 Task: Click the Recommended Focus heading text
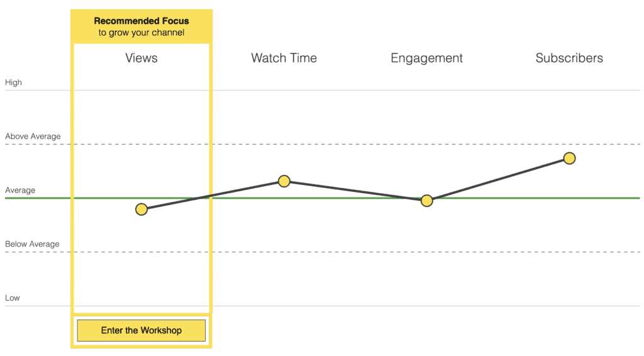pyautogui.click(x=142, y=21)
